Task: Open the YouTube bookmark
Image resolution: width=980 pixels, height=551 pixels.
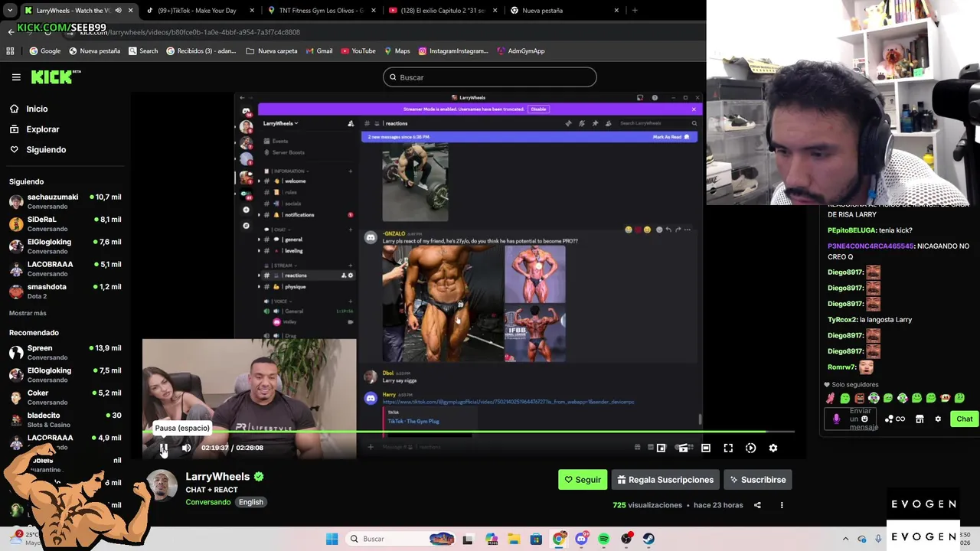Action: [x=358, y=51]
